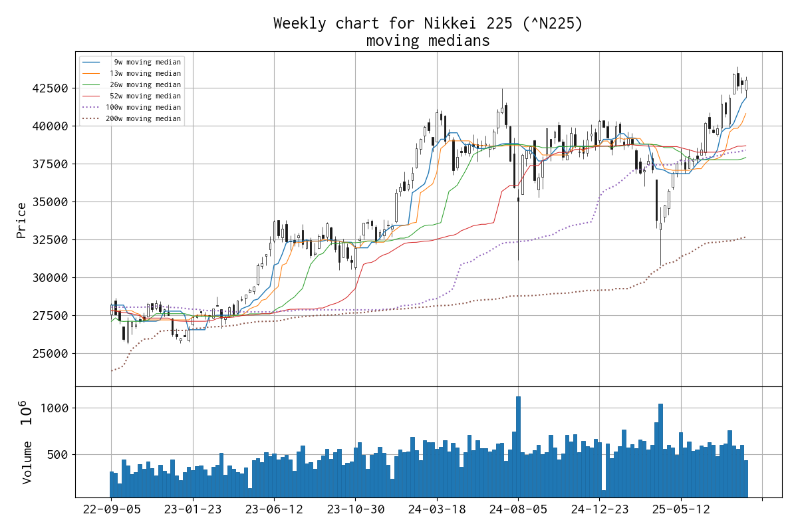Viewport: 798px width, 532px height.
Task: Click the '25-05-12' date label
Action: (681, 510)
